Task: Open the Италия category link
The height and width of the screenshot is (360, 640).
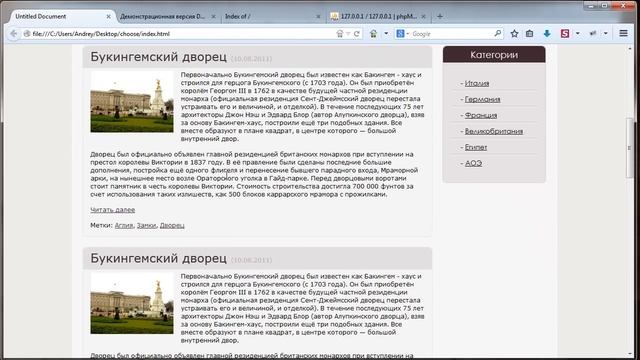Action: coord(477,83)
